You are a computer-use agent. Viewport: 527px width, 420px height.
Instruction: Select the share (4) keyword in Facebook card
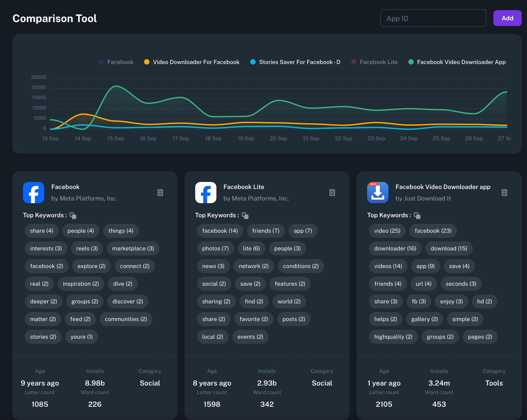(x=42, y=231)
